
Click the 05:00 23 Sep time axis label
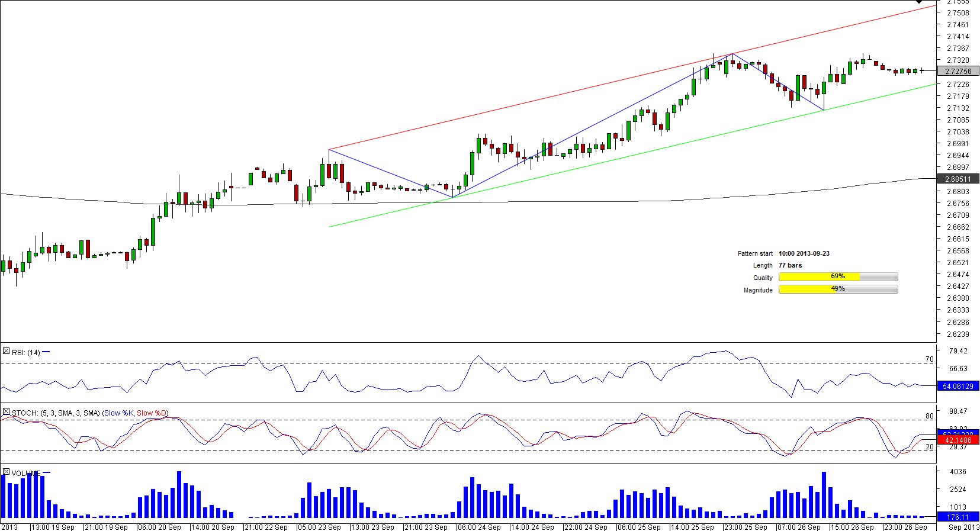pyautogui.click(x=320, y=527)
